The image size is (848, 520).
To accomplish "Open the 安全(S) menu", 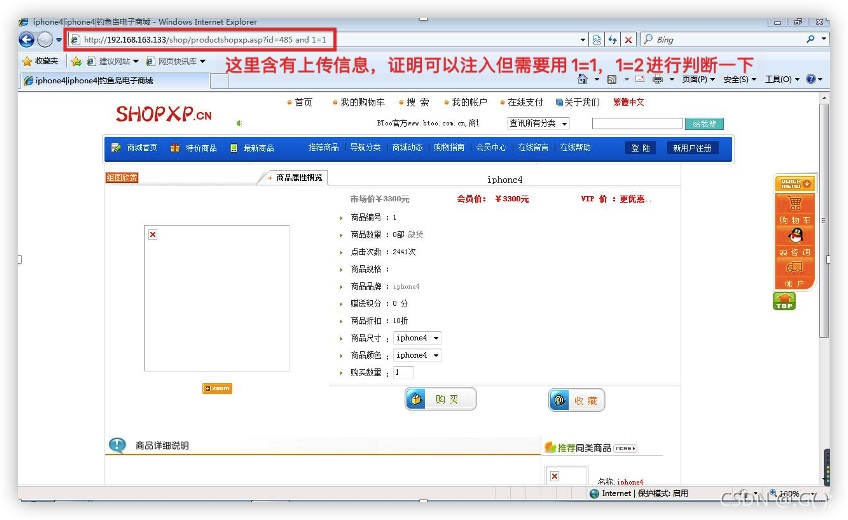I will coord(740,79).
